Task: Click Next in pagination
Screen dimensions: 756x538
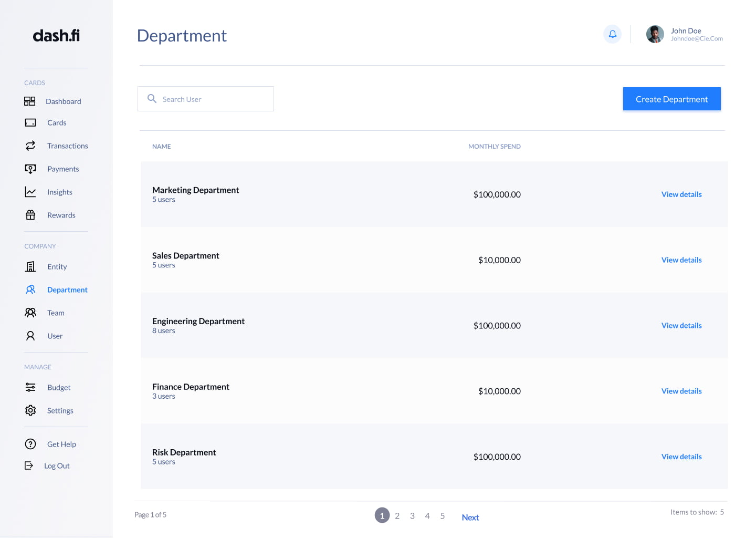Action: point(470,518)
